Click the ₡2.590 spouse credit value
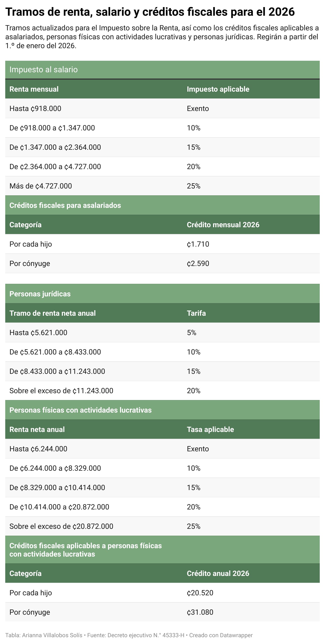325x644 pixels. click(198, 264)
